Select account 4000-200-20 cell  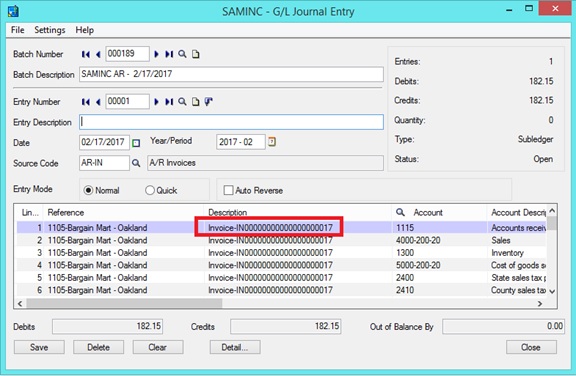tap(439, 240)
